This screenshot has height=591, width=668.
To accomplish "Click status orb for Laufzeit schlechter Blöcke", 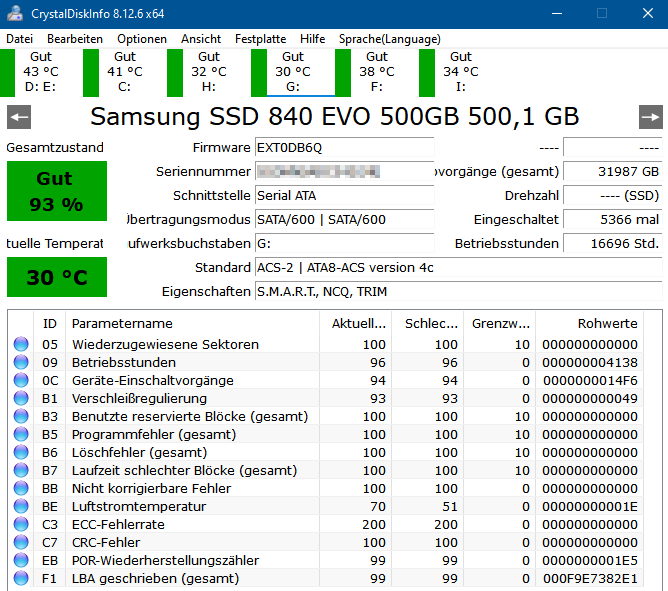I will click(21, 470).
